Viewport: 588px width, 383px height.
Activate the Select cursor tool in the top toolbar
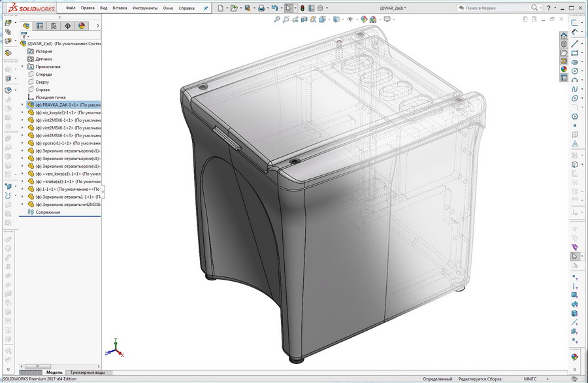coord(288,8)
